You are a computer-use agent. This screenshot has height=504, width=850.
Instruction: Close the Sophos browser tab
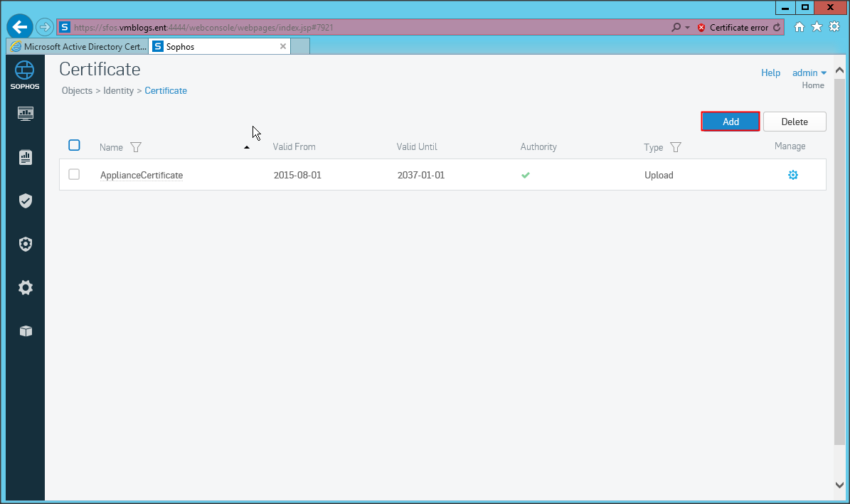tap(283, 47)
